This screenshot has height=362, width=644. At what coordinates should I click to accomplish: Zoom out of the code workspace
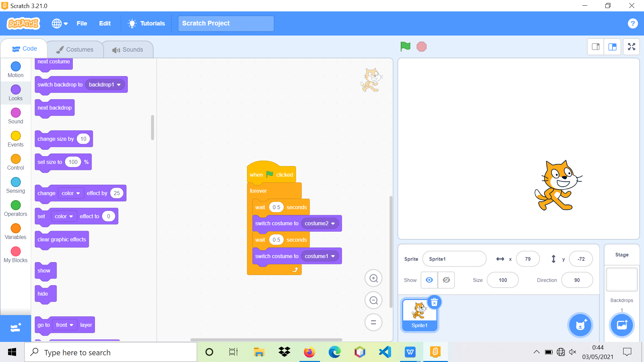(x=374, y=300)
